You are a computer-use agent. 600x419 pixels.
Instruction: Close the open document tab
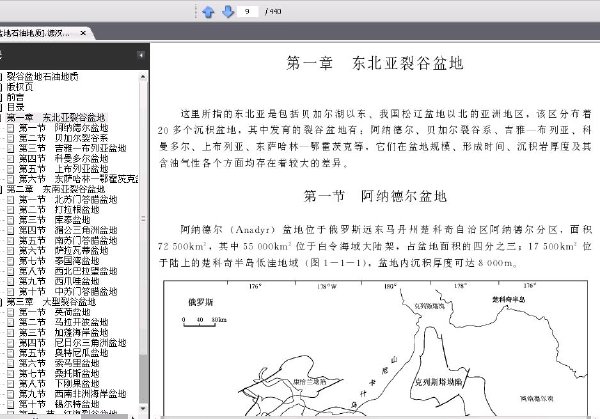(83, 33)
